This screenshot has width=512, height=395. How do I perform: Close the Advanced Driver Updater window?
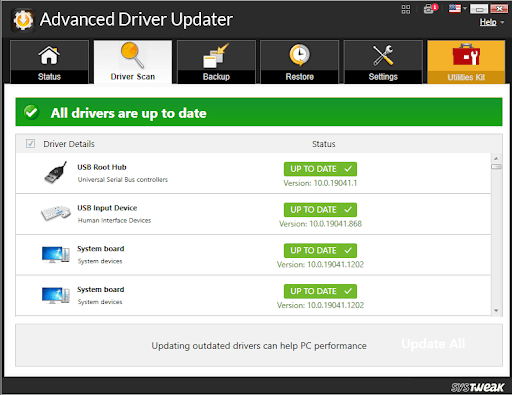(x=499, y=9)
